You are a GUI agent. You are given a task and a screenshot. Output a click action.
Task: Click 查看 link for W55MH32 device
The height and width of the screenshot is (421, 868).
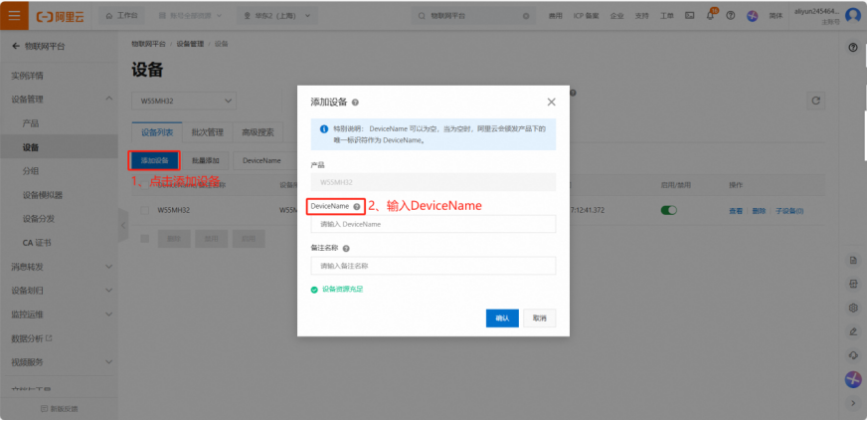tap(736, 211)
